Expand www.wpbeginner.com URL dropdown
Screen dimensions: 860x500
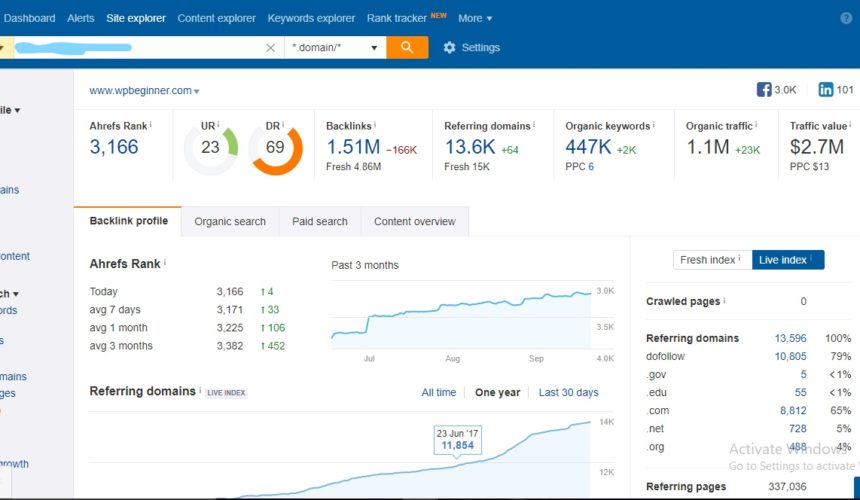196,92
